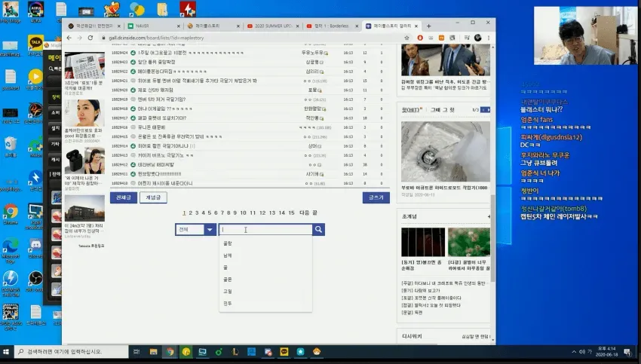
Task: Click the earbuds ad thumbnail in left sidebar
Action: (x=84, y=161)
